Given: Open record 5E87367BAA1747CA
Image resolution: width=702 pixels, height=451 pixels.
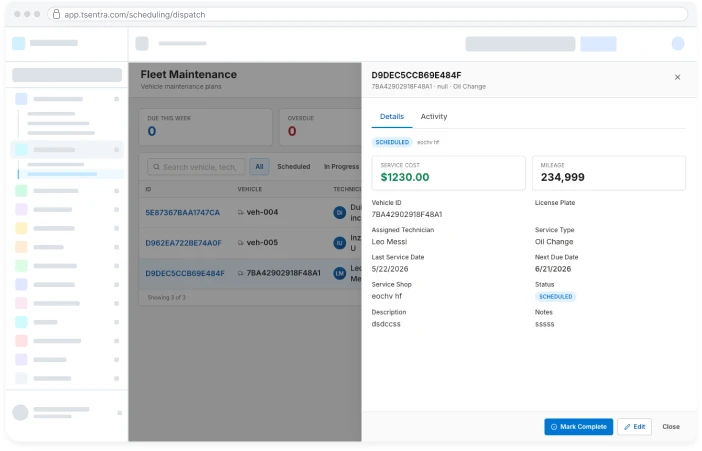Looking at the screenshot, I should click(183, 212).
